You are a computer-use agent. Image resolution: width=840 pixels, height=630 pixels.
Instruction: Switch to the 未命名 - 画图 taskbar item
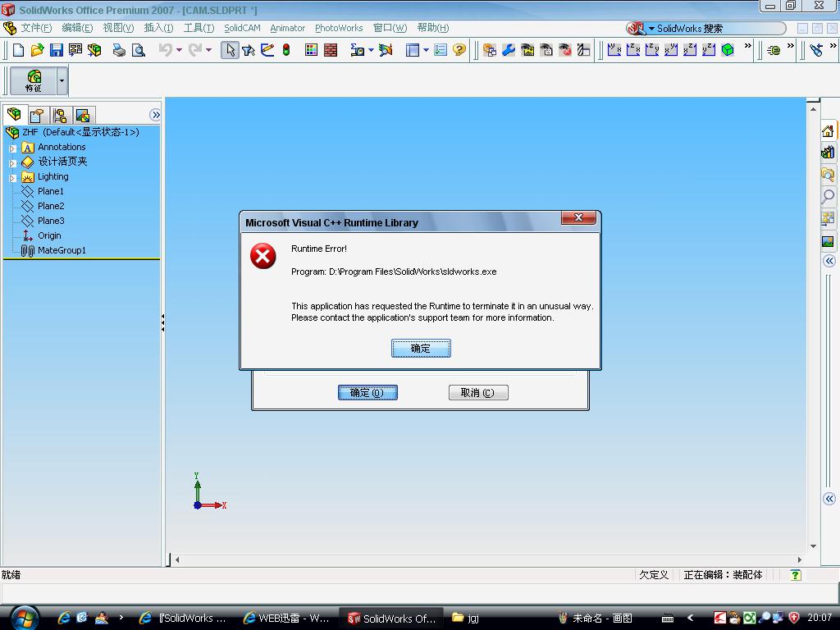(596, 619)
